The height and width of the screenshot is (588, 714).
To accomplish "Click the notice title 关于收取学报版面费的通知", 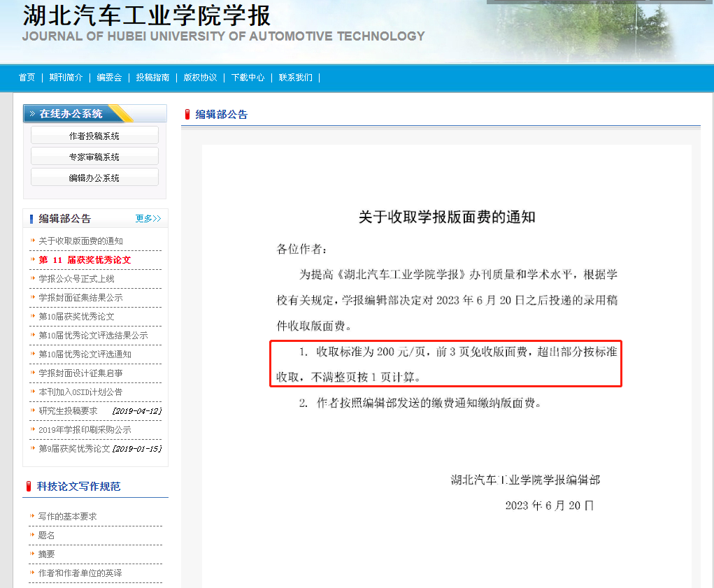I will coord(447,217).
